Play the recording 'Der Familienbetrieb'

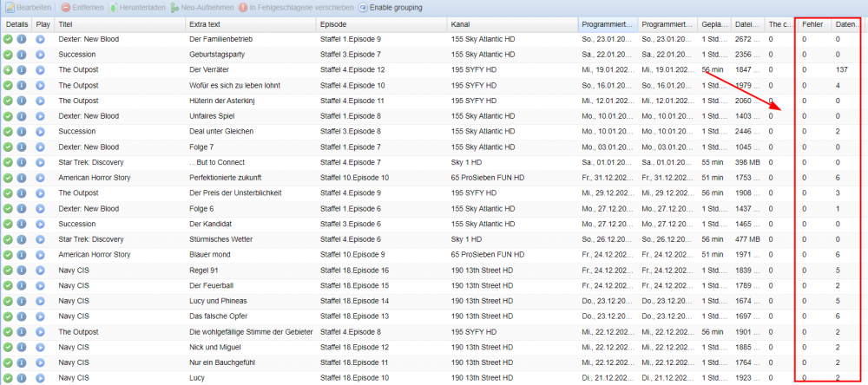41,39
